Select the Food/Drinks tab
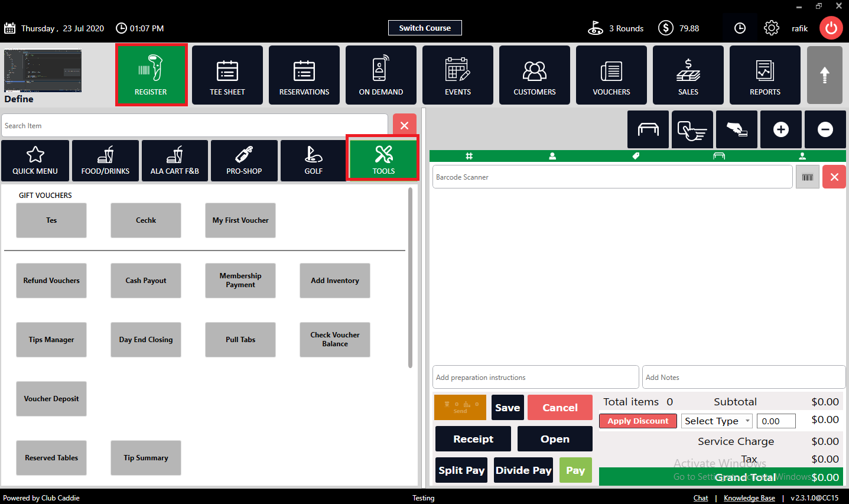Viewport: 849px width, 504px height. coord(105,161)
